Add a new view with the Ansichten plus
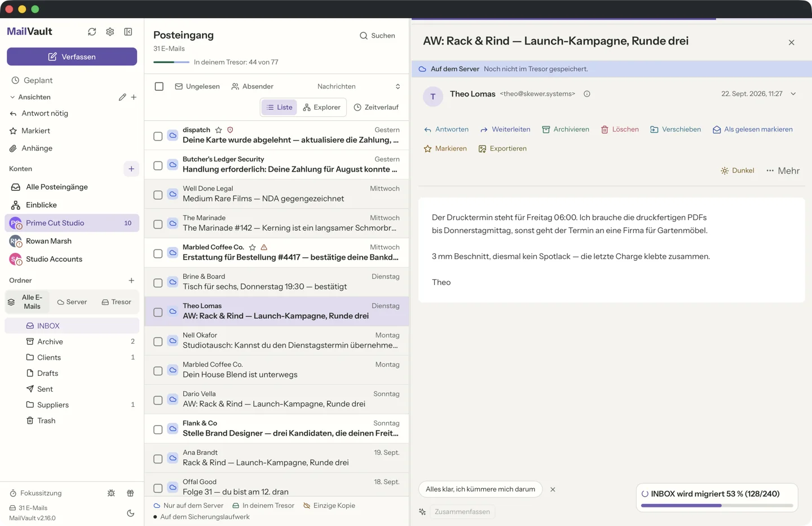This screenshot has width=812, height=526. [134, 97]
